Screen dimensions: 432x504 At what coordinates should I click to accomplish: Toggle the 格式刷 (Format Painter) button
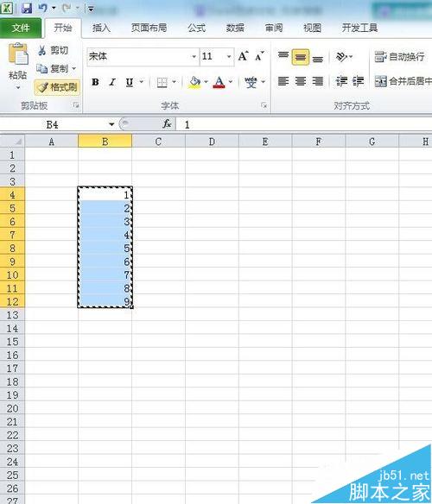[57, 87]
